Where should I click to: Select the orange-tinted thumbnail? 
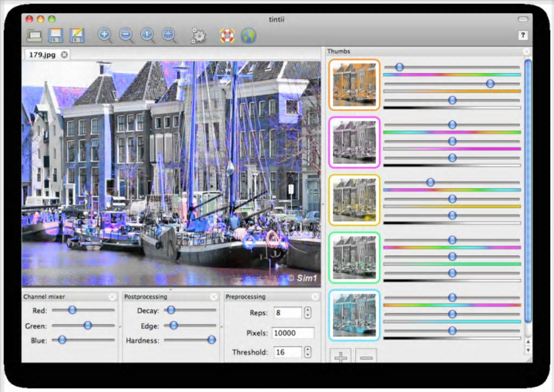click(x=354, y=84)
